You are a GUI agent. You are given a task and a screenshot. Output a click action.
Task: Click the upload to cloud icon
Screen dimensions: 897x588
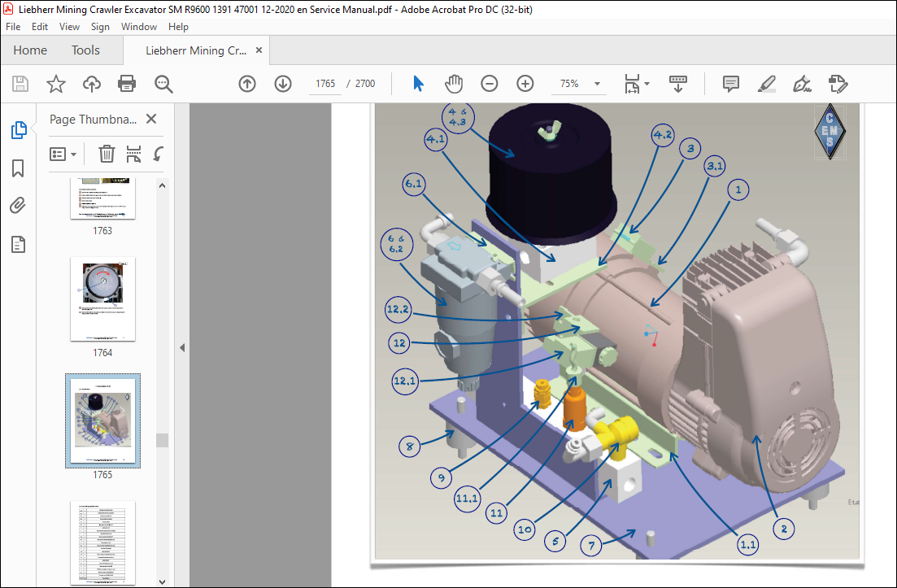pyautogui.click(x=92, y=84)
